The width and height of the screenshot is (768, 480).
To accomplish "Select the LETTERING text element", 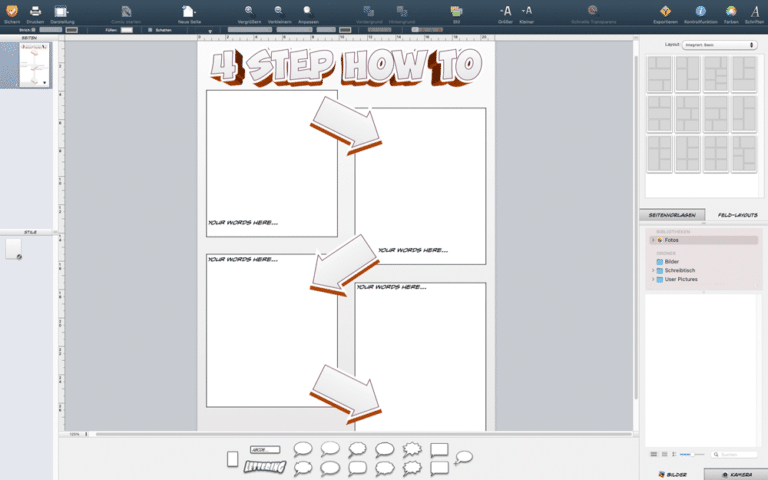I will 265,467.
